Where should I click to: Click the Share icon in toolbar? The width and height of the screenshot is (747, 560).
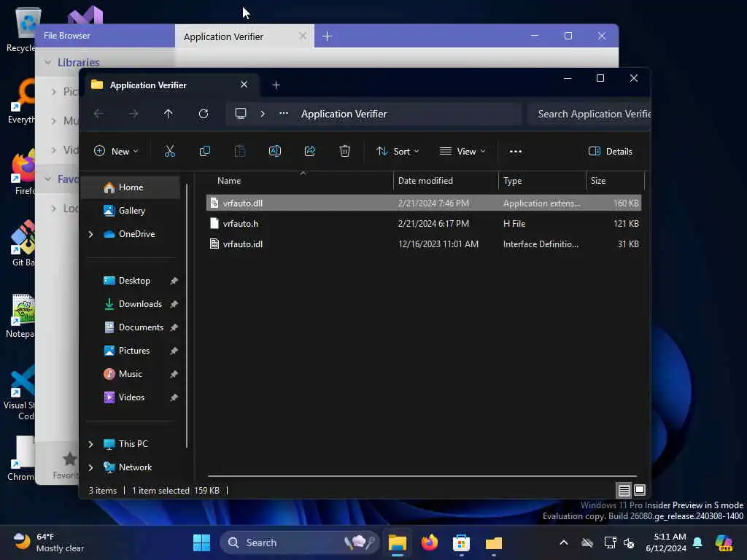point(310,152)
